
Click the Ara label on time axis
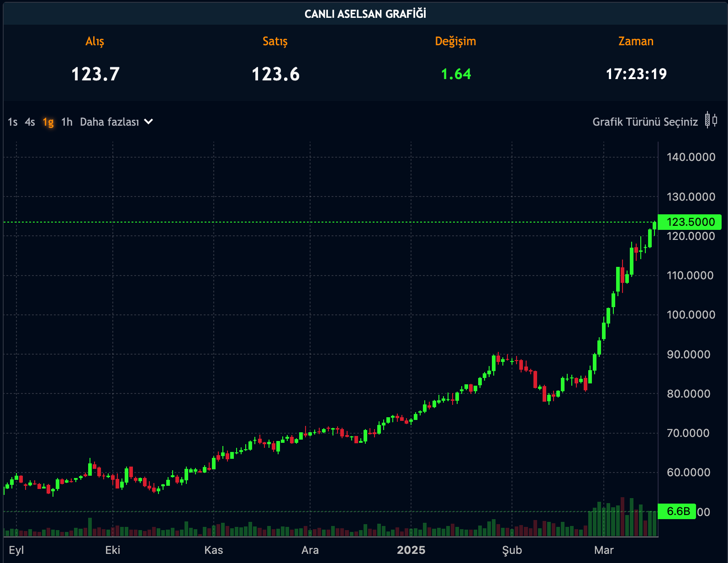[x=310, y=550]
